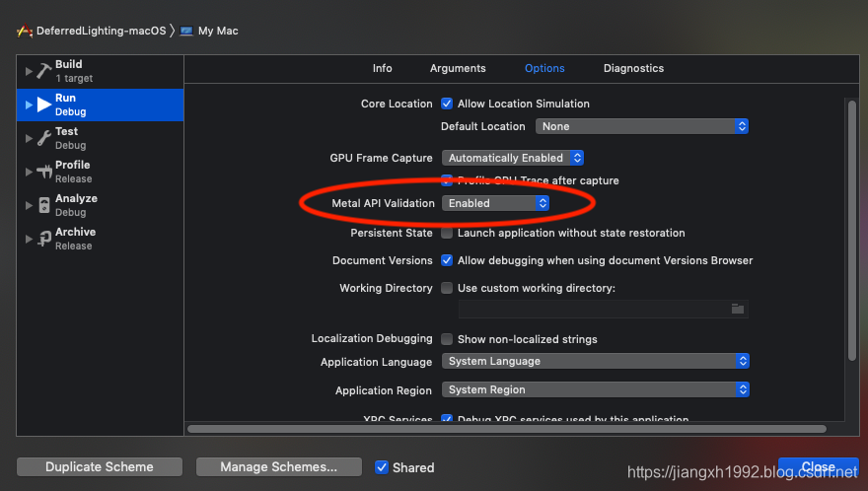Click the working directory folder icon
The height and width of the screenshot is (491, 868).
tap(738, 309)
